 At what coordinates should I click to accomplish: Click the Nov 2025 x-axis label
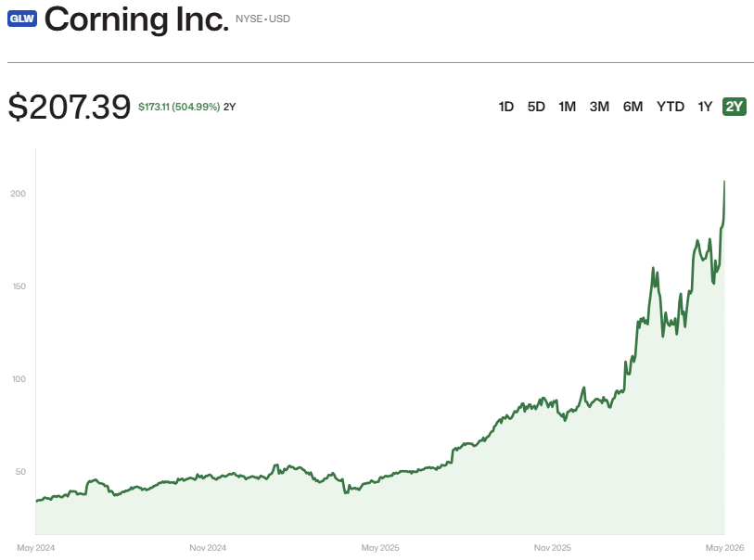[553, 548]
